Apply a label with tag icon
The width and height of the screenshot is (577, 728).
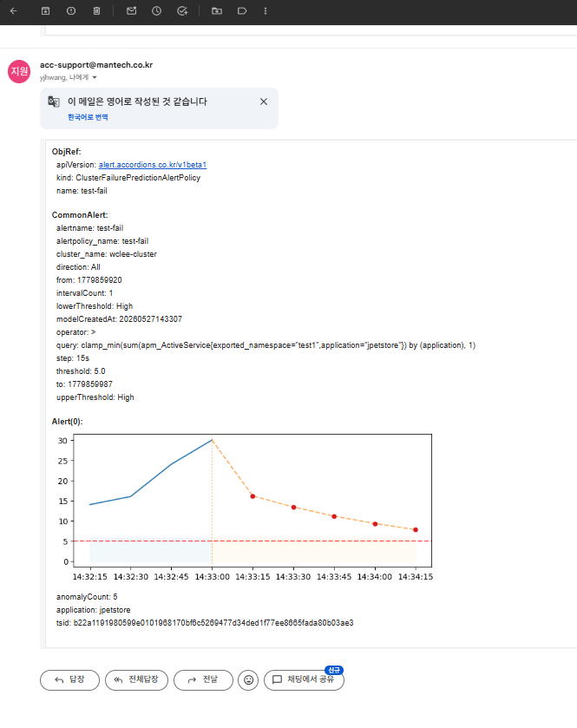pos(242,10)
